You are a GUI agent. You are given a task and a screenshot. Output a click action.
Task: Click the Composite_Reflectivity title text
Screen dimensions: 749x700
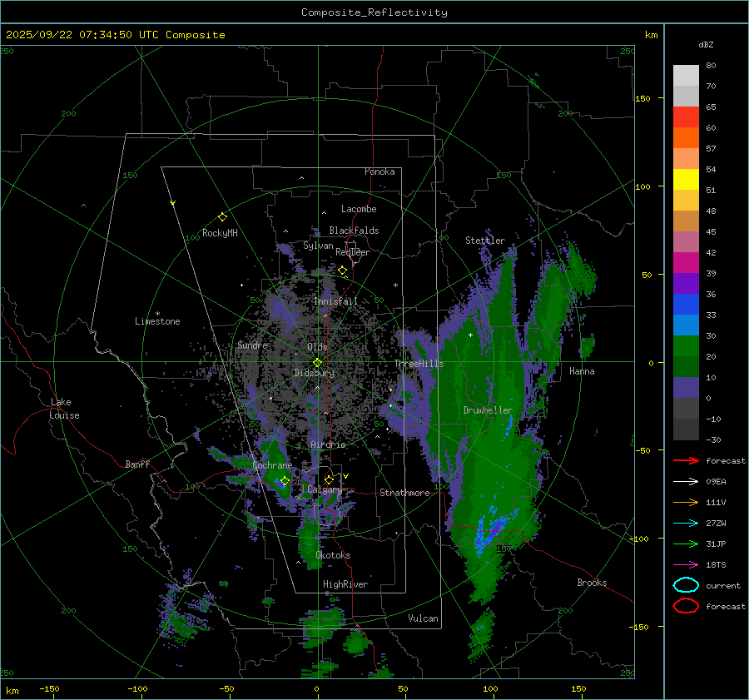pos(374,12)
